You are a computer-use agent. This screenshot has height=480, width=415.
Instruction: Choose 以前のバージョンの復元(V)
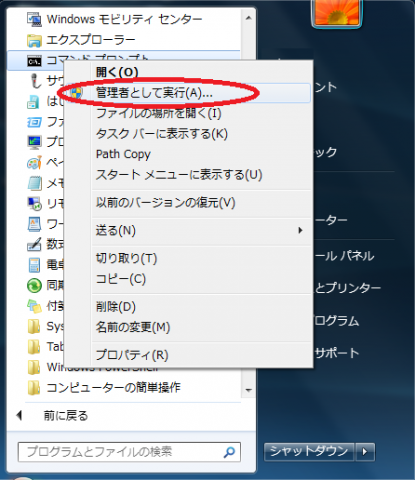tap(166, 202)
